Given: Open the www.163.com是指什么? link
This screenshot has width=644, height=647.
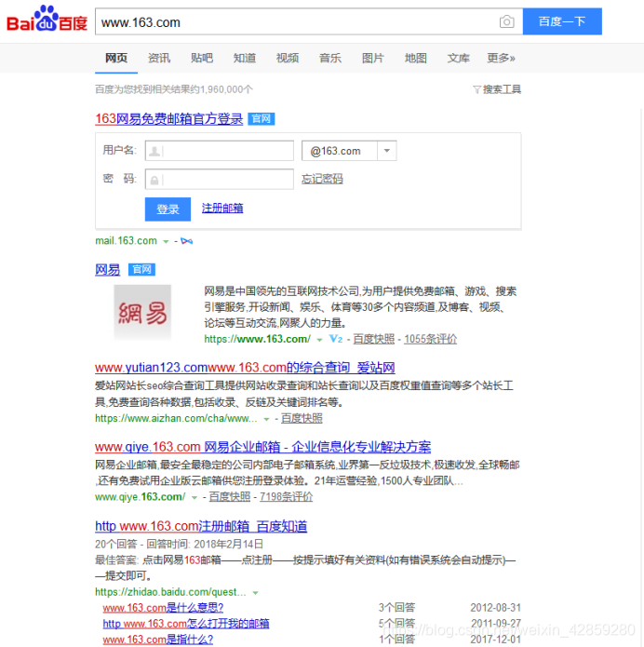Looking at the screenshot, I should pos(158,640).
